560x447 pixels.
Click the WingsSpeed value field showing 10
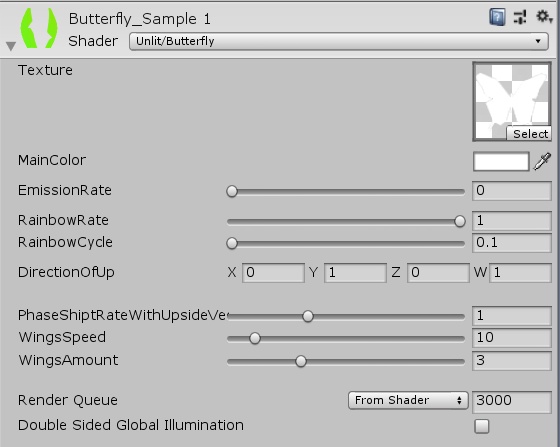click(x=511, y=338)
